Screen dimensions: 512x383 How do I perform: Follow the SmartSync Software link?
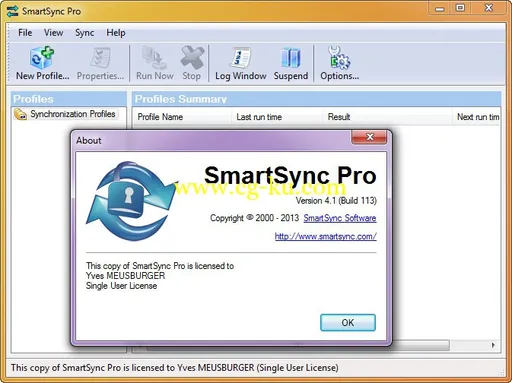340,218
